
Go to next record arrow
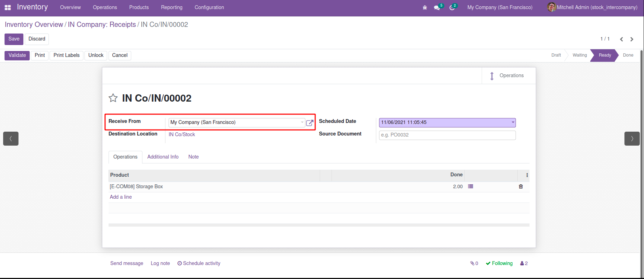point(632,39)
